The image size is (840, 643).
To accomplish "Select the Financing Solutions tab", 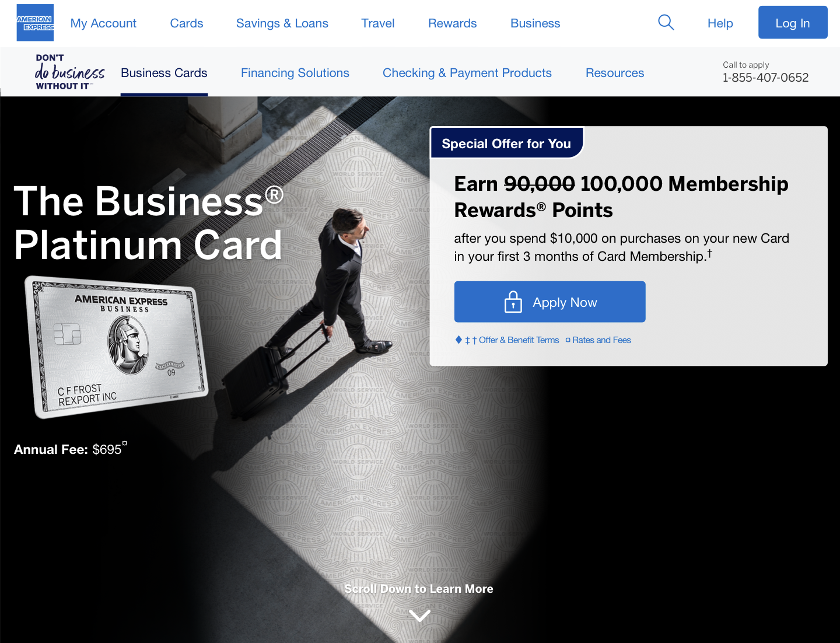I will pos(295,73).
